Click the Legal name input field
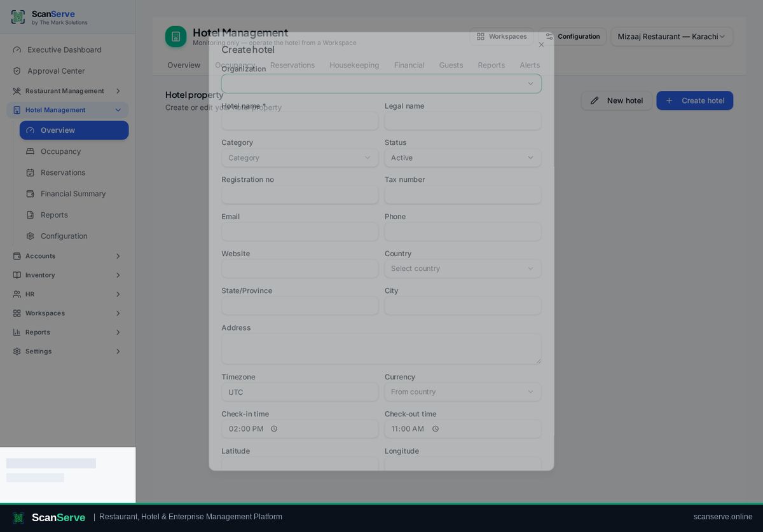763x532 pixels. point(463,121)
